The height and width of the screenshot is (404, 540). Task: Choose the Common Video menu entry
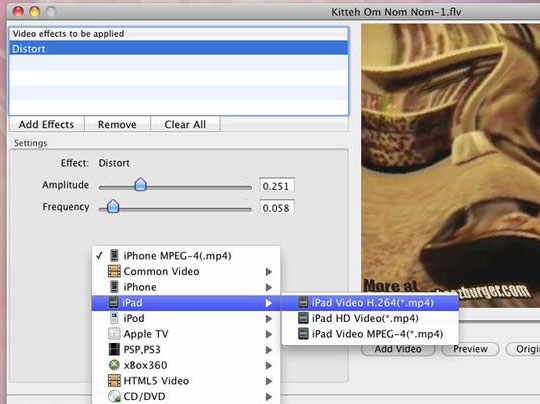(186, 271)
